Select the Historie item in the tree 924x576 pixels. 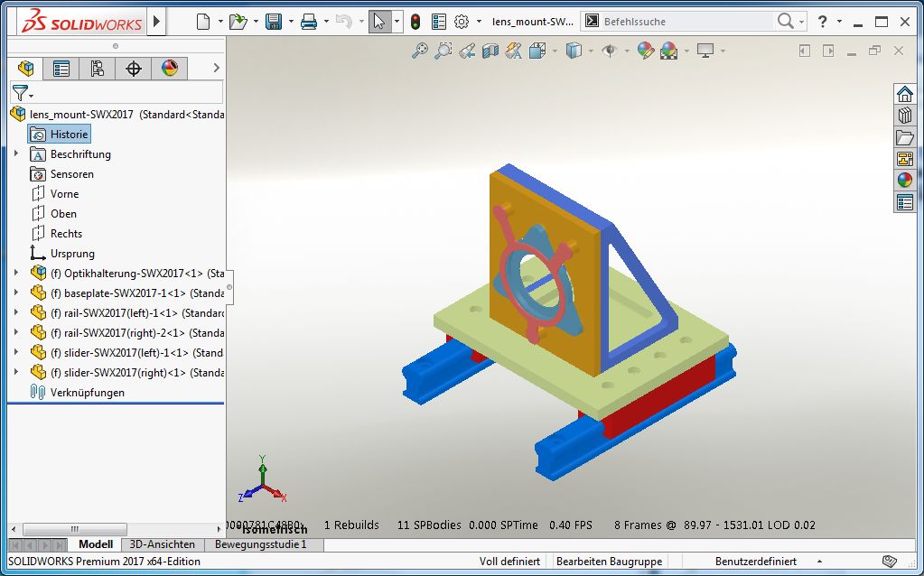point(69,135)
